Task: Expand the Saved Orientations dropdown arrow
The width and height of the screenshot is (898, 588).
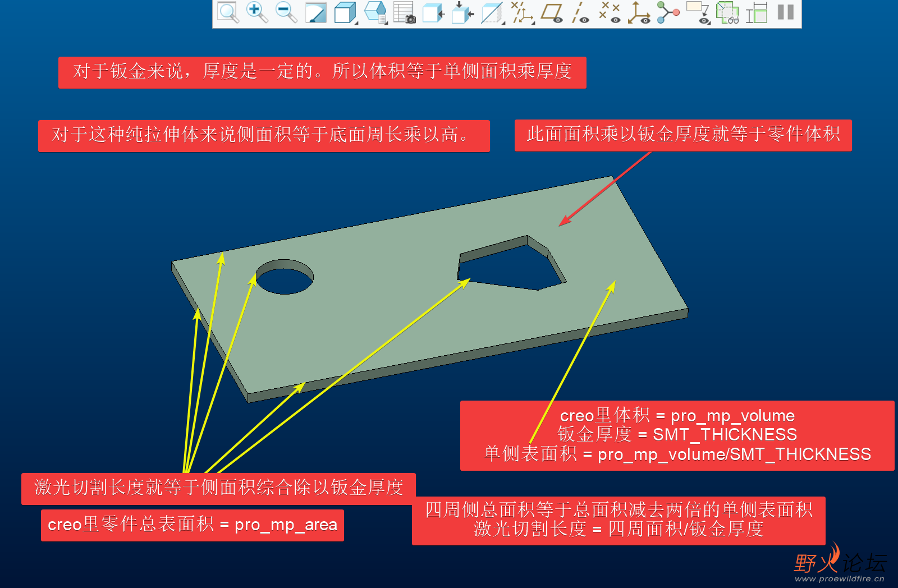Action: [385, 22]
